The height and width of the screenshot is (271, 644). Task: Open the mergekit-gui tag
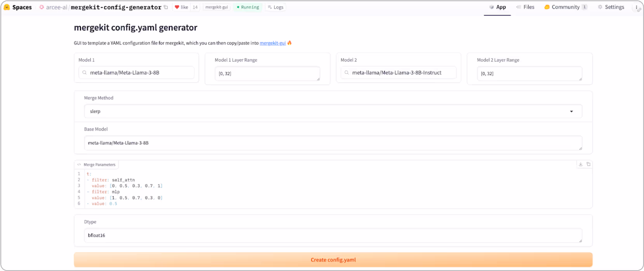click(217, 7)
